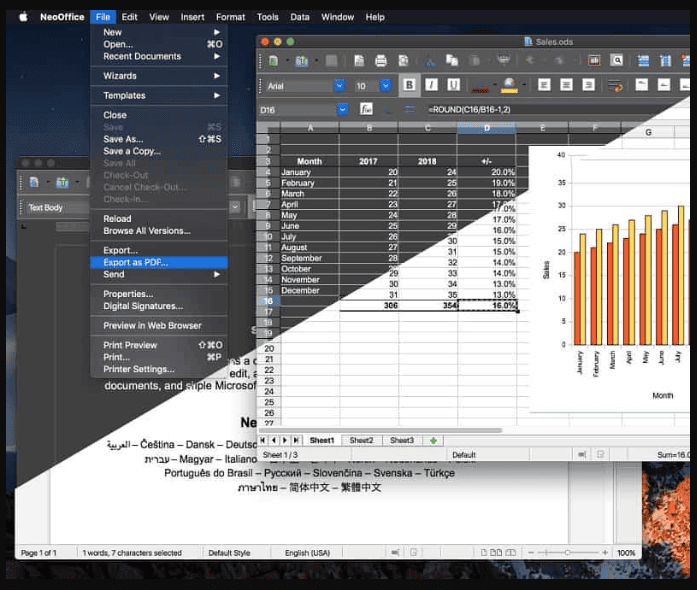This screenshot has width=697, height=590.
Task: Switch to Sheet3 tab
Action: 401,440
